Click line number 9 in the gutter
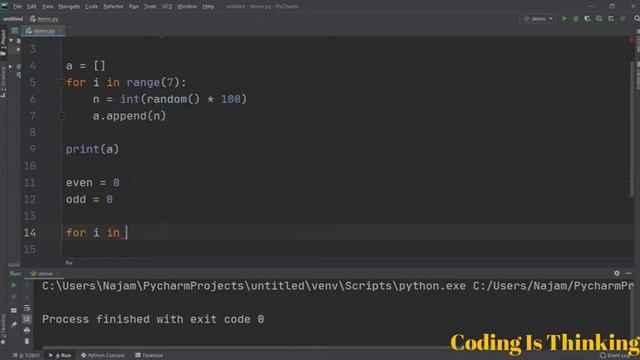Screen dimensions: 640x360 tap(33, 149)
